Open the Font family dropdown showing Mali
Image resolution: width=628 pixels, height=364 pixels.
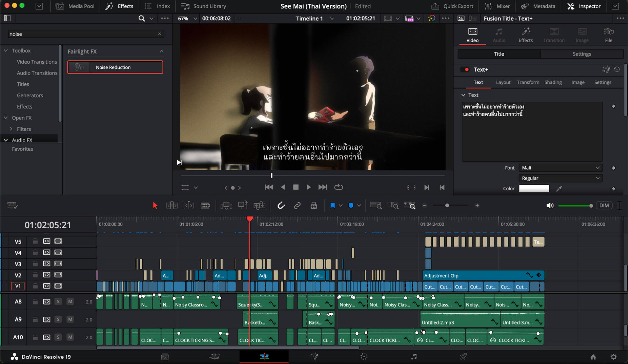561,168
